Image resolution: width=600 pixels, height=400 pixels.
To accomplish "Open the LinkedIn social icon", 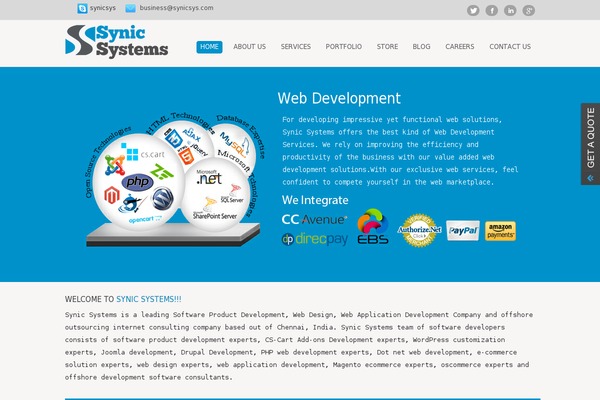I will pos(510,10).
